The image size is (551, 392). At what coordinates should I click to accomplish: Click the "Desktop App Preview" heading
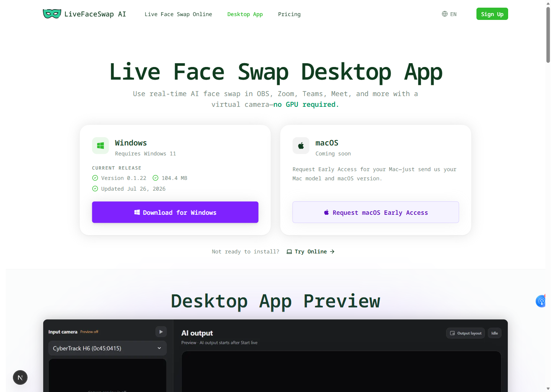point(275,301)
